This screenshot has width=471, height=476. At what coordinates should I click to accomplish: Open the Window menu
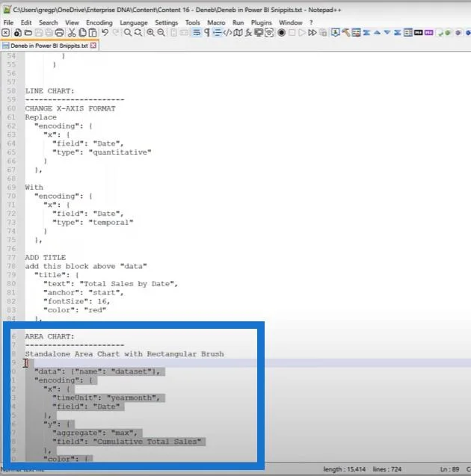click(x=291, y=22)
